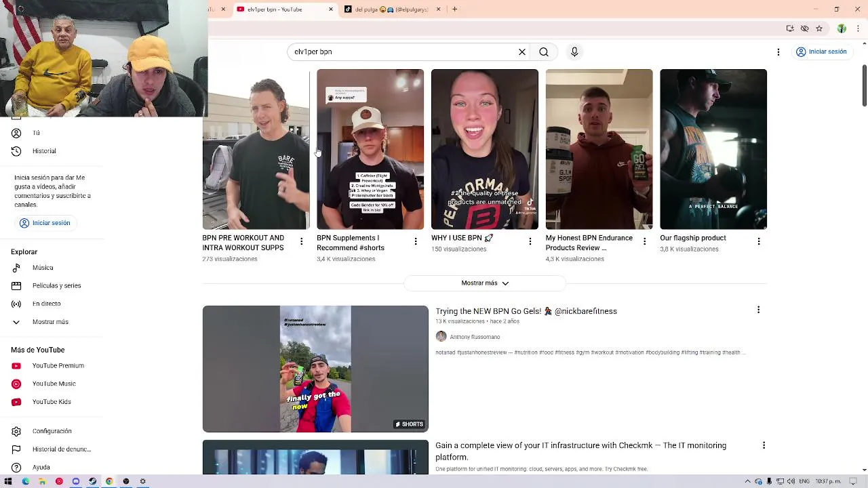Open options menu for Our flagship product
Viewport: 868px width, 488px height.
[x=759, y=241]
